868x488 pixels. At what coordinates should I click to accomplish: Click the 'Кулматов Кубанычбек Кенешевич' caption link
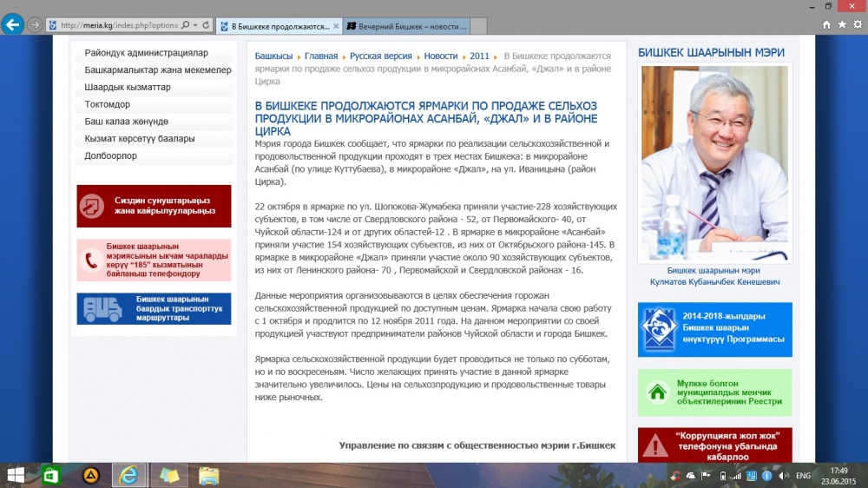pyautogui.click(x=714, y=281)
